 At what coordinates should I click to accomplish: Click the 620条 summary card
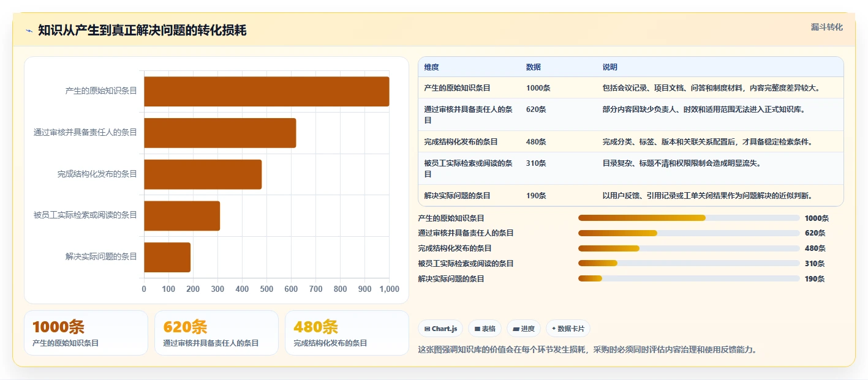pyautogui.click(x=216, y=333)
